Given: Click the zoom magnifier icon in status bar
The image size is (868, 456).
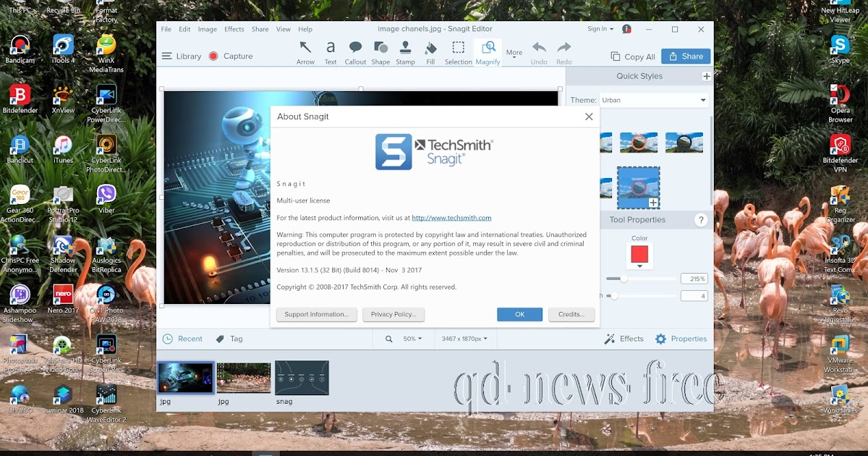Looking at the screenshot, I should click(x=388, y=339).
